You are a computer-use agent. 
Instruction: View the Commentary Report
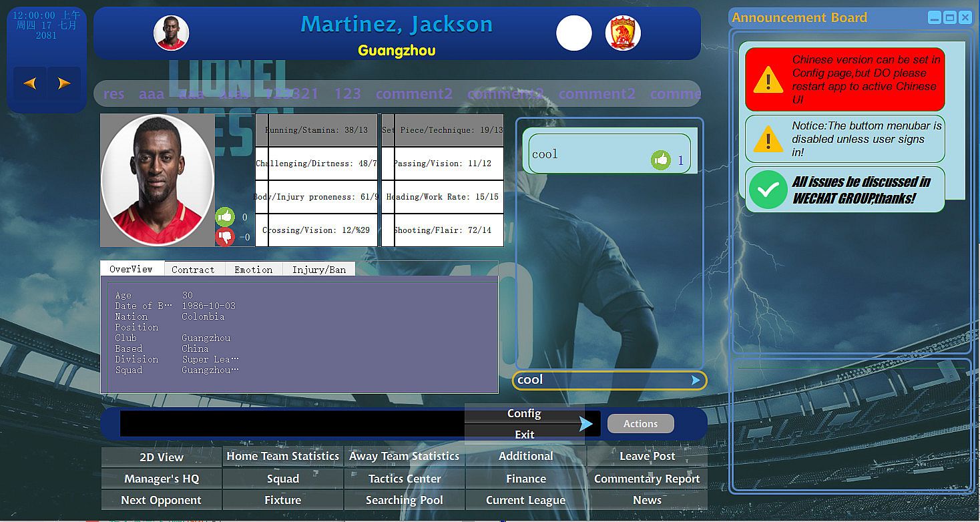648,479
